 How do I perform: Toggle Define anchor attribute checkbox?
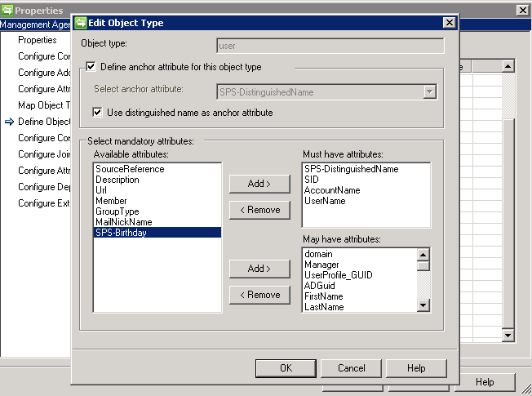point(91,66)
